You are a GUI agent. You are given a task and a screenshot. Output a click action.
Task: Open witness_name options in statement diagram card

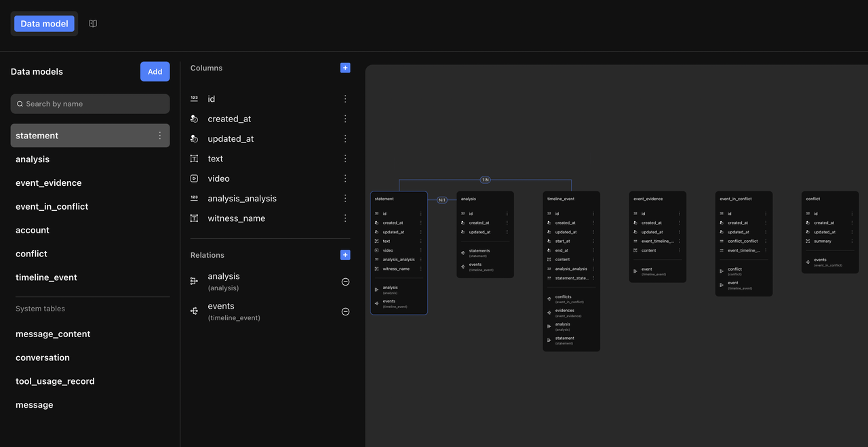(x=421, y=269)
